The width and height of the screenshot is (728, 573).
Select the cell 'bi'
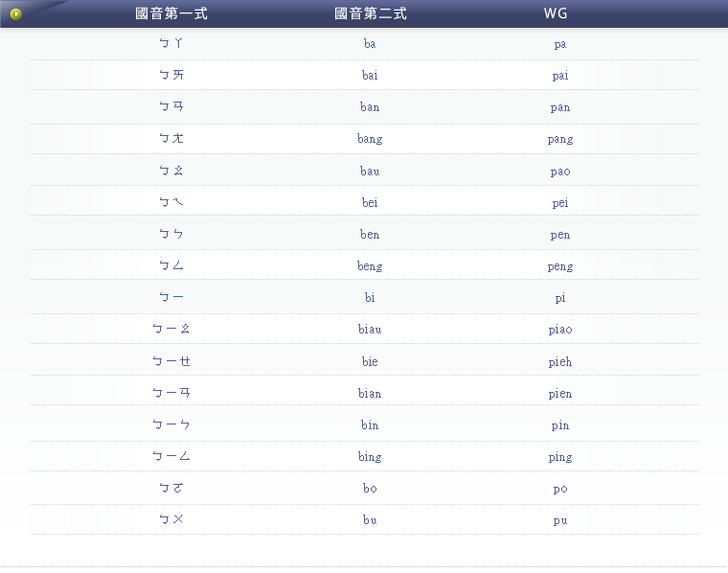point(370,298)
